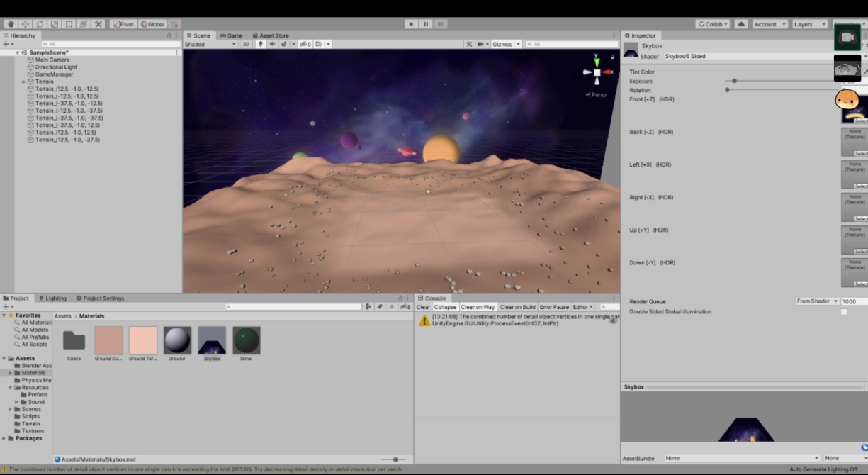Adjust the Exposure slider handle
This screenshot has width=868, height=475.
(x=735, y=81)
